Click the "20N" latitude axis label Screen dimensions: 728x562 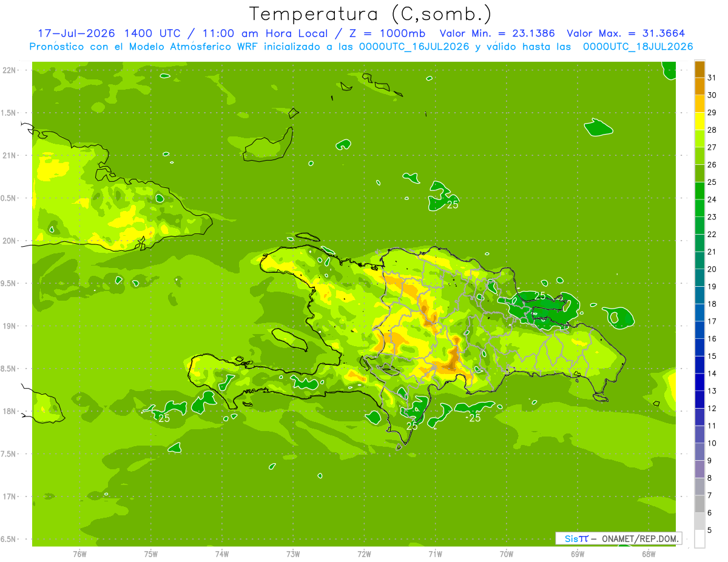9,241
